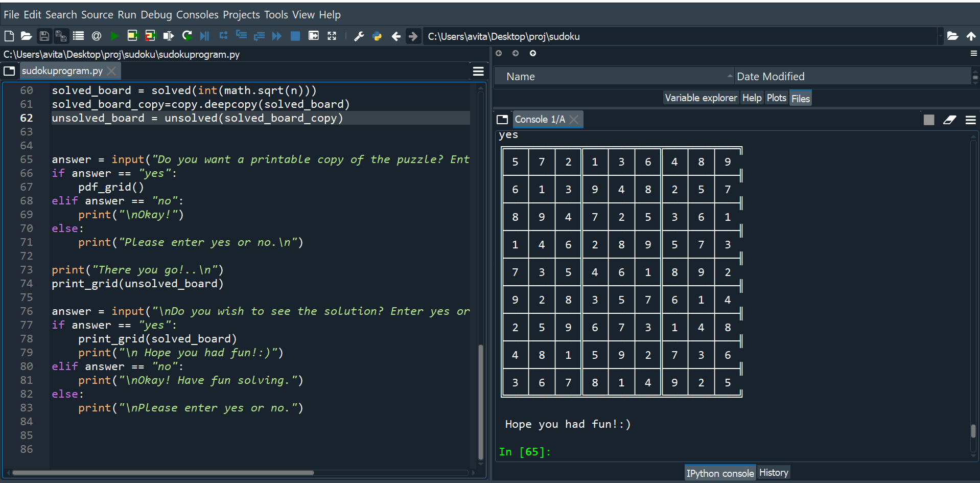Screen dimensions: 980x483
Task: Open the PYTHONPATH manager
Action: coord(377,36)
